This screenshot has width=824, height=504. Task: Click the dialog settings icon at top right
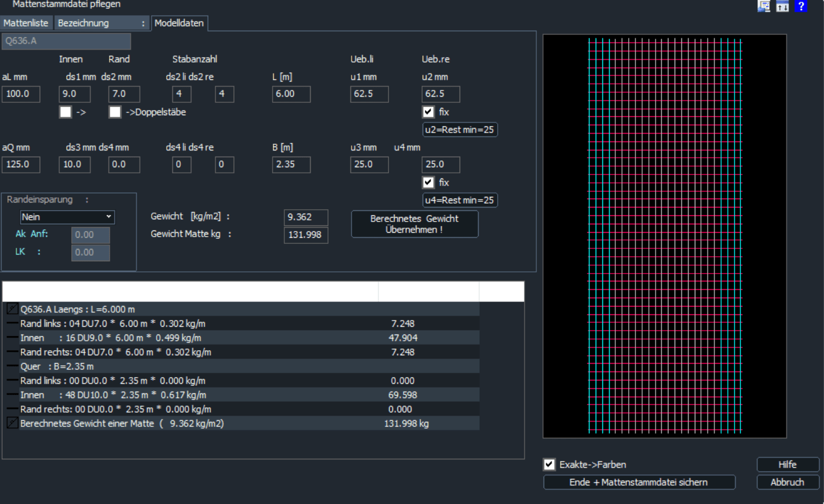(x=764, y=6)
